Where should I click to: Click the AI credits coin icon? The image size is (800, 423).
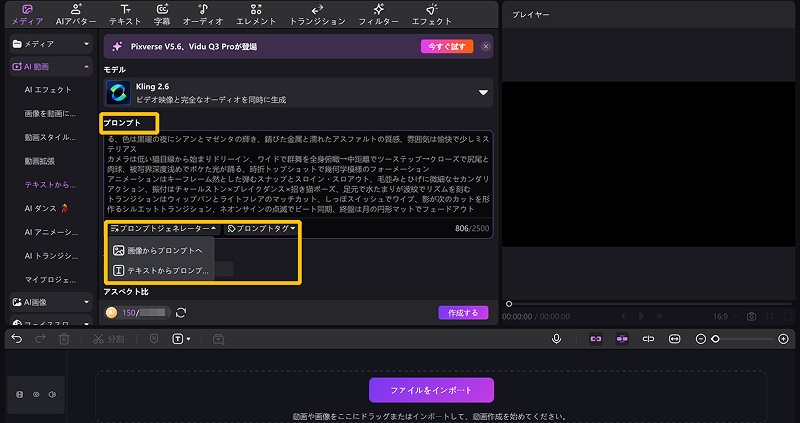pos(112,312)
